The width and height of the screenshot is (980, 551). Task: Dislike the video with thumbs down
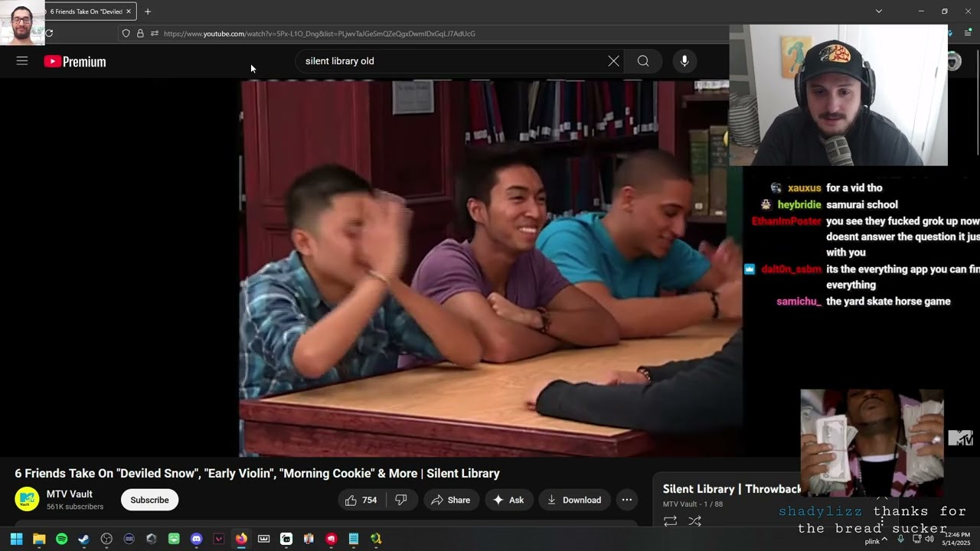click(x=400, y=500)
